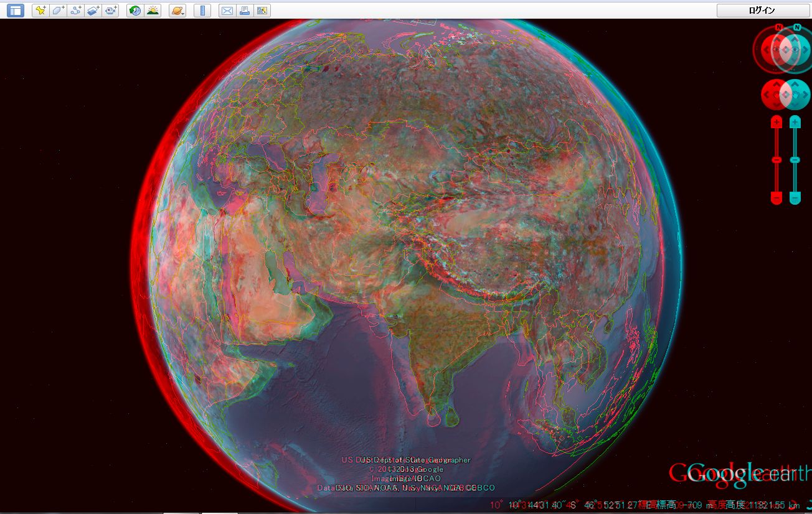
Task: Select the Add Path tool
Action: pyautogui.click(x=75, y=11)
